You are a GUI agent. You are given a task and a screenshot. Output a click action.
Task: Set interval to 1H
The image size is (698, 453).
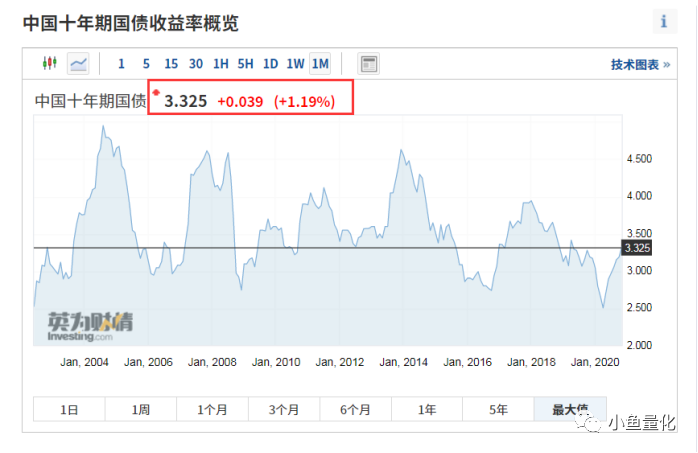[221, 64]
